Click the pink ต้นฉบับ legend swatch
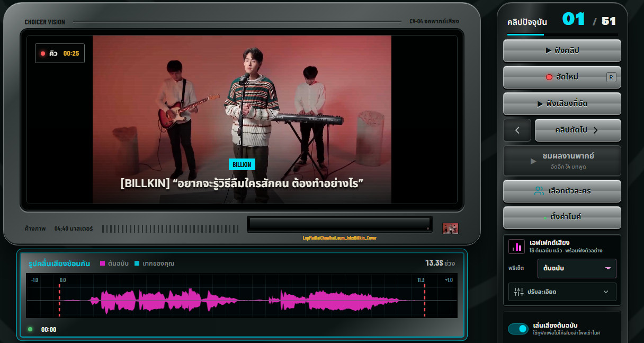Image resolution: width=644 pixels, height=343 pixels. 102,263
